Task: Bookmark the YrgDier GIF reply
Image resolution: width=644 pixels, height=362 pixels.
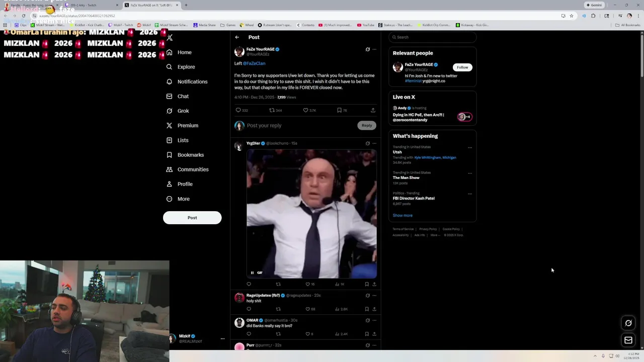Action: [367, 284]
